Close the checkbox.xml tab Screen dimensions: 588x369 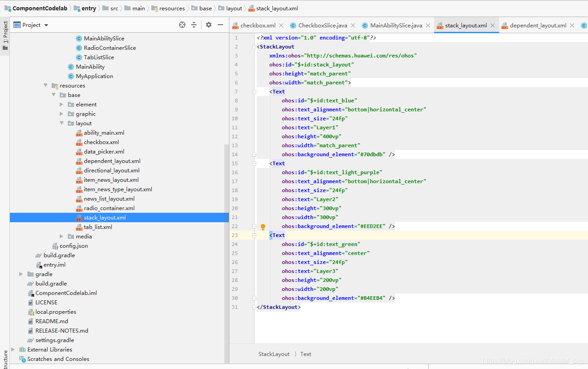pos(281,26)
